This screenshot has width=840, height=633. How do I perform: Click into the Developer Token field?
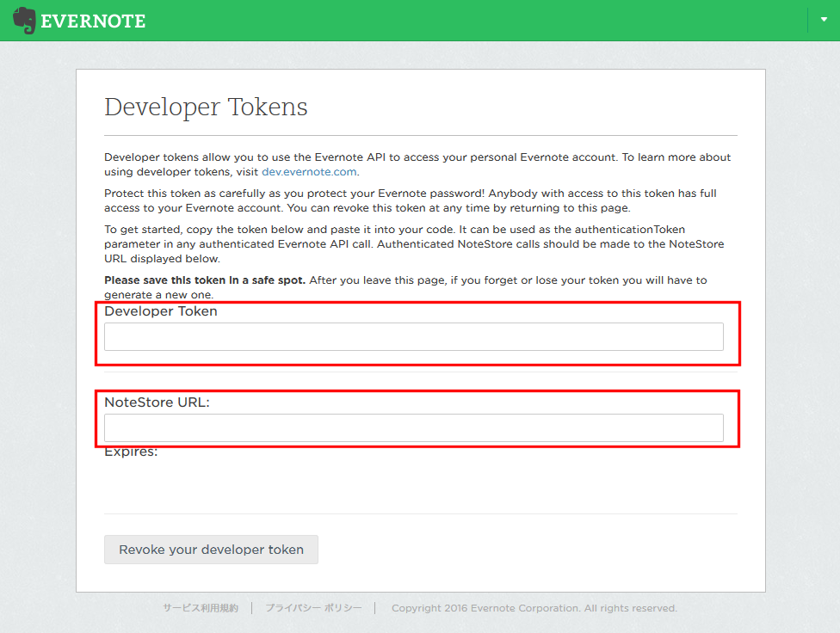pyautogui.click(x=414, y=337)
